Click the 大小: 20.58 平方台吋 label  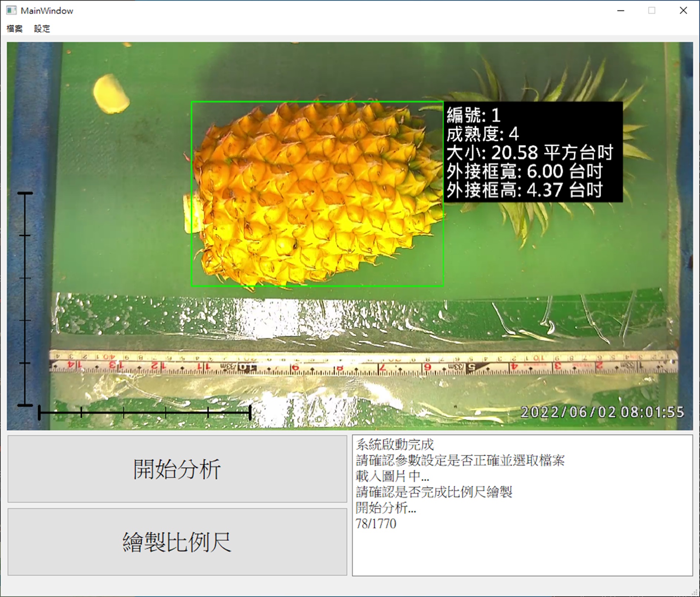(x=530, y=152)
